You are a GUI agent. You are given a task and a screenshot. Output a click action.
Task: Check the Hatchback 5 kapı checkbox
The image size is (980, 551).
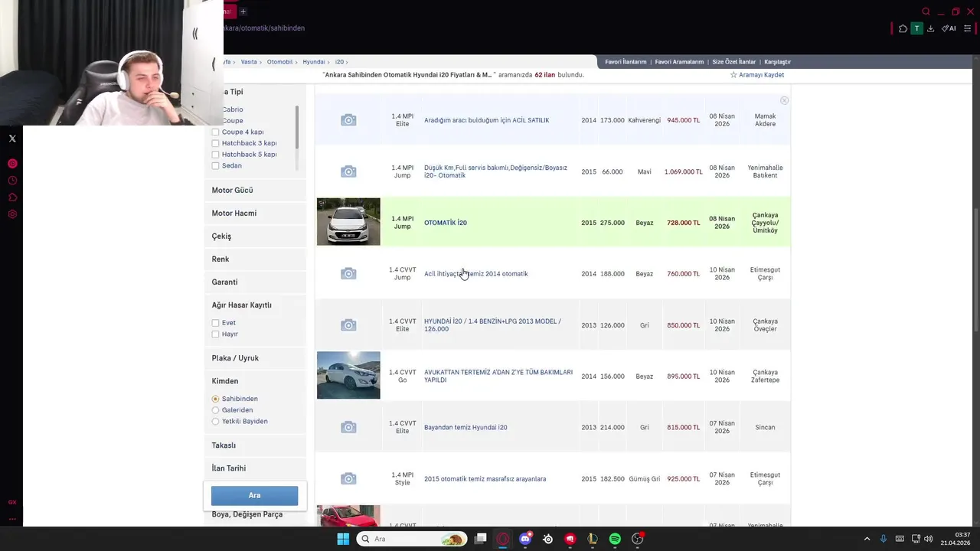[x=215, y=155]
